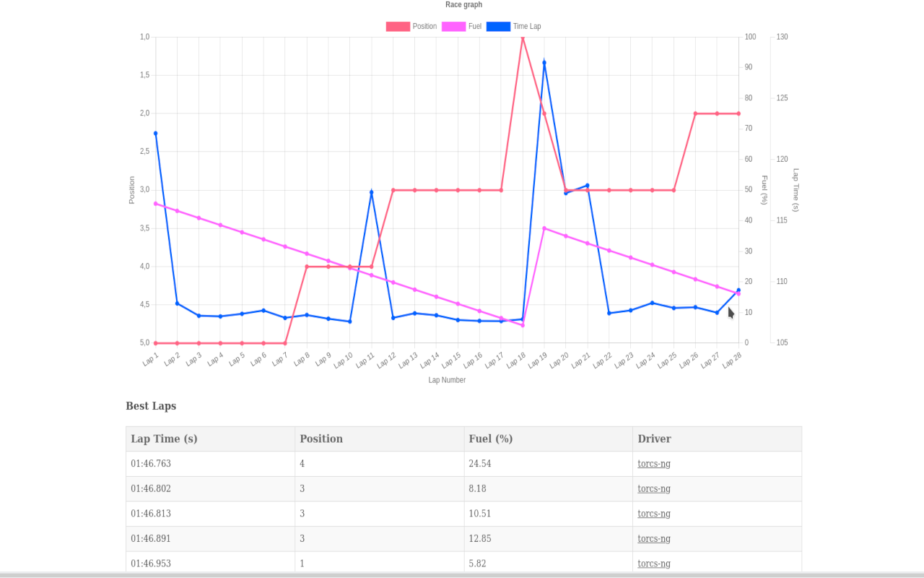Screen dimensions: 924x578
Task: Follow torcs-ng link in 01:46.891 row
Action: click(x=654, y=538)
